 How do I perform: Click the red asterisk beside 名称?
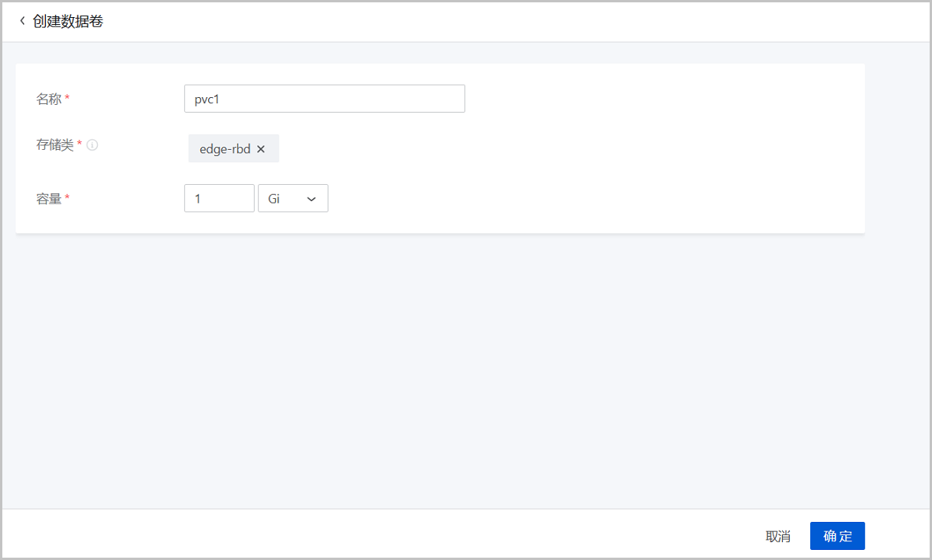pyautogui.click(x=67, y=99)
